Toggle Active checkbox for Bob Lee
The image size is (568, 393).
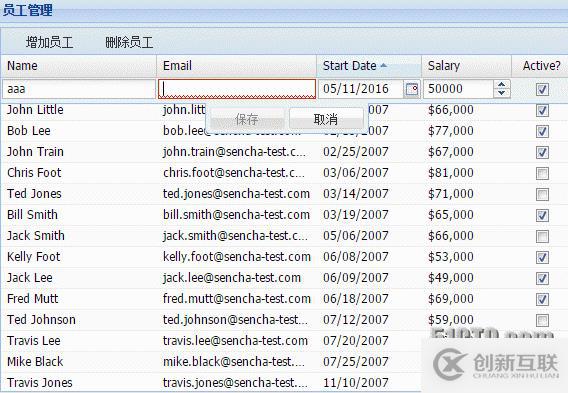tap(542, 131)
